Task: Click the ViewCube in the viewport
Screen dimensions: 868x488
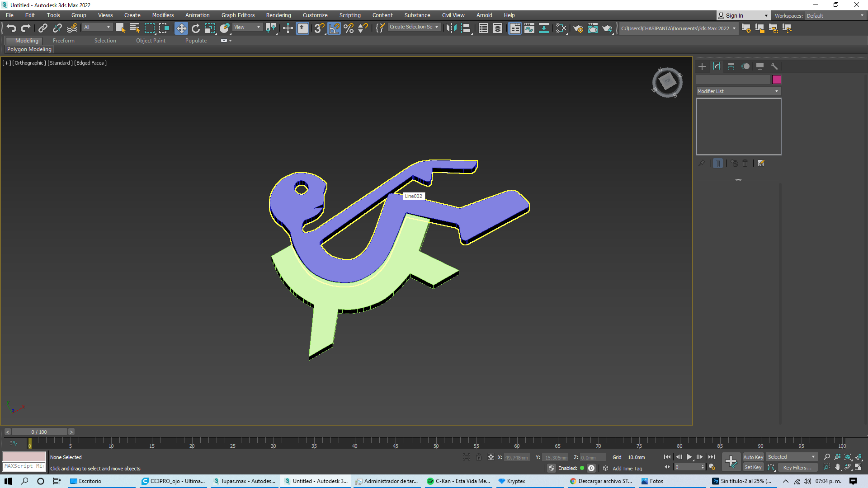Action: [x=667, y=82]
